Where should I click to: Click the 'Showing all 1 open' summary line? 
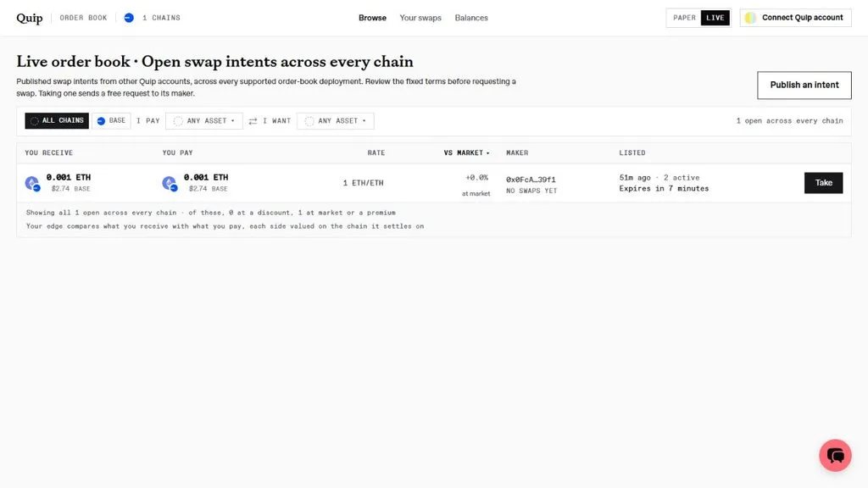(x=211, y=213)
